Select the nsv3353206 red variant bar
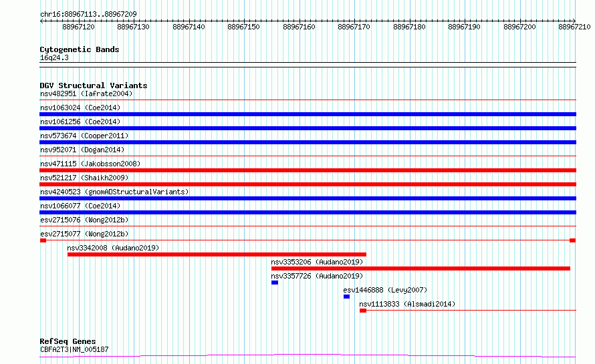 421,268
